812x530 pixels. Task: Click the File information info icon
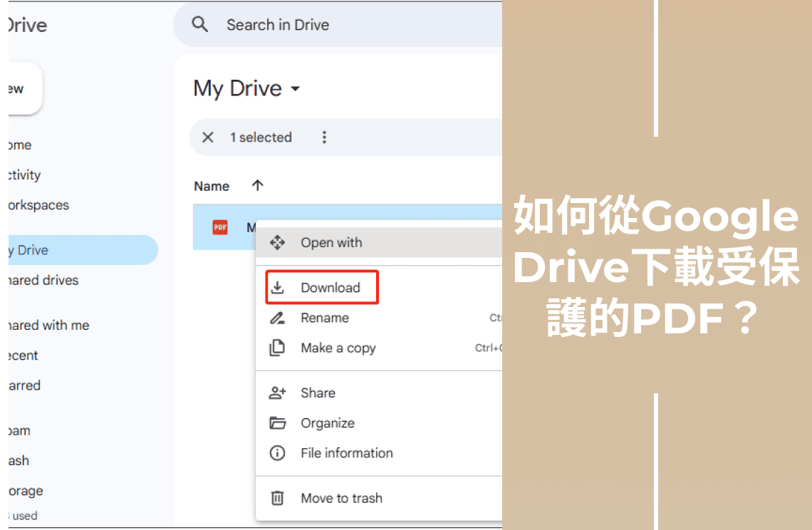point(277,453)
